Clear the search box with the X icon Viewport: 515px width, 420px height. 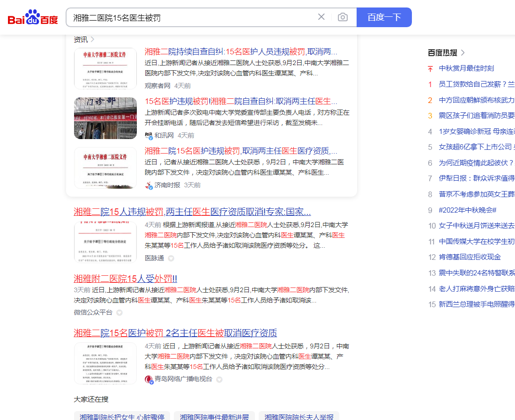coord(321,17)
